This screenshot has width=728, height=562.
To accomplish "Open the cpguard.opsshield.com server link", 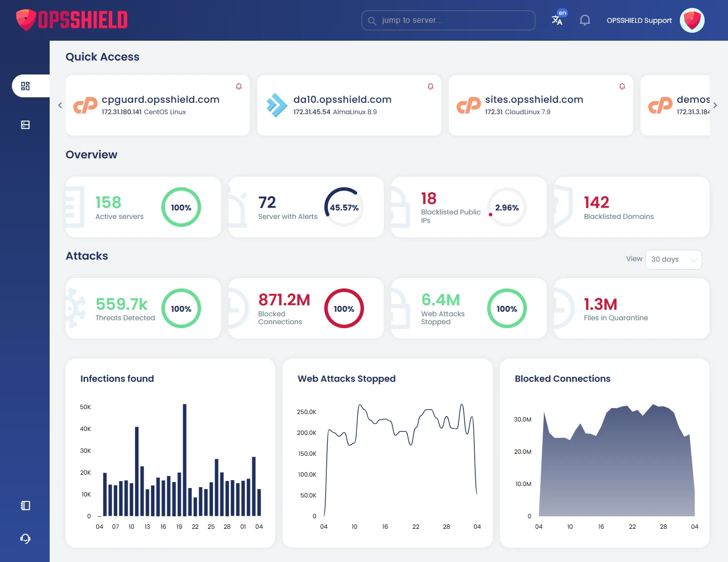I will pos(160,99).
